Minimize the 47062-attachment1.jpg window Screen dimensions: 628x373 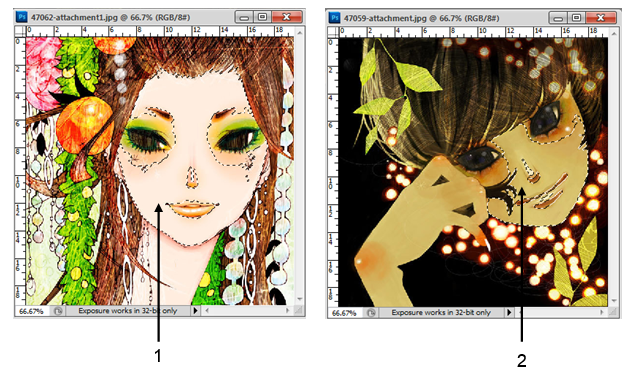(x=244, y=17)
